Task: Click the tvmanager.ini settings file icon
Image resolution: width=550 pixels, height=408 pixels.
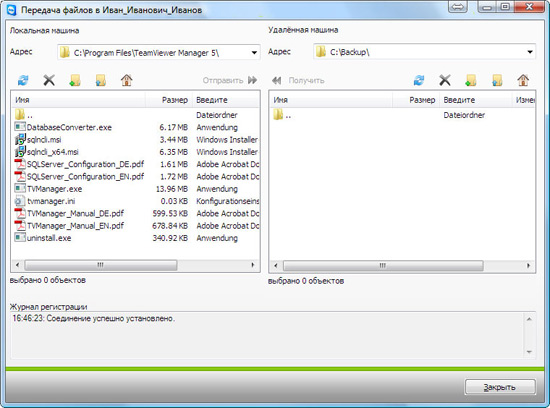Action: pyautogui.click(x=19, y=201)
